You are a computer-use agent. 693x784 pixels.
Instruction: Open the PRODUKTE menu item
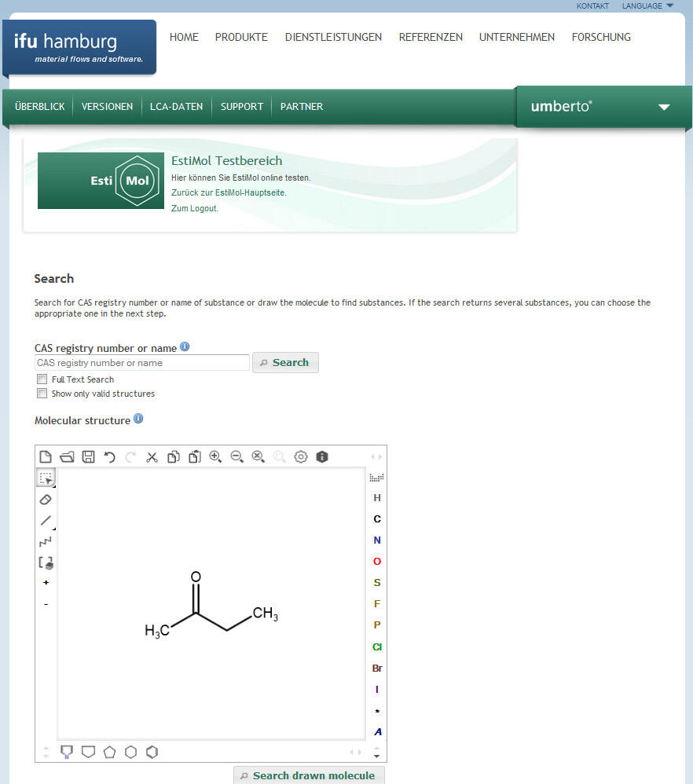(241, 37)
